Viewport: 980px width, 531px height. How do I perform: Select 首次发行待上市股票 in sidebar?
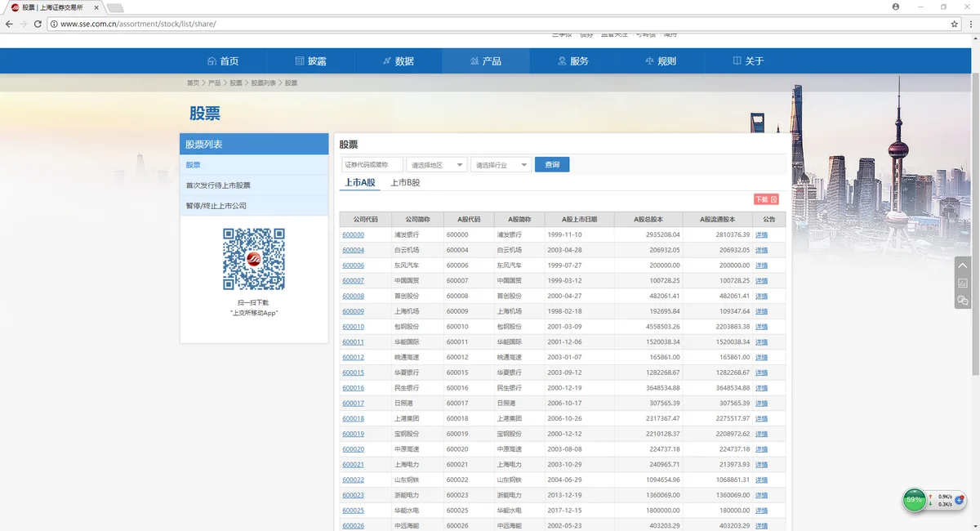click(x=254, y=185)
